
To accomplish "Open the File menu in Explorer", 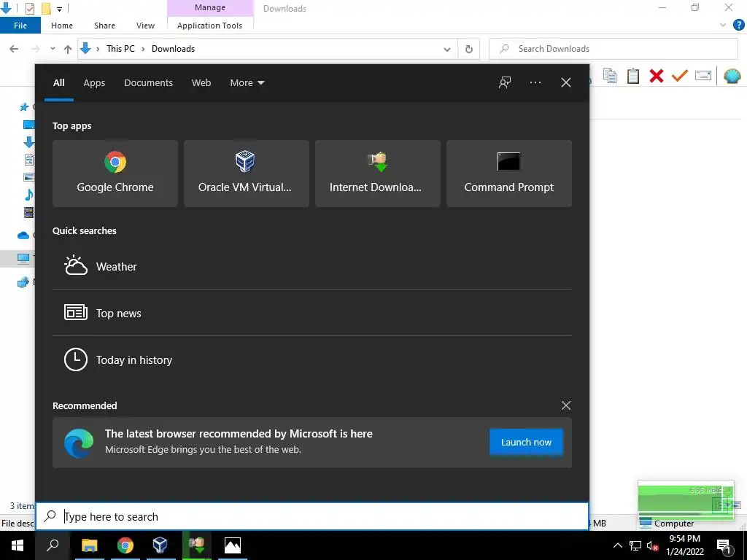I will point(20,26).
